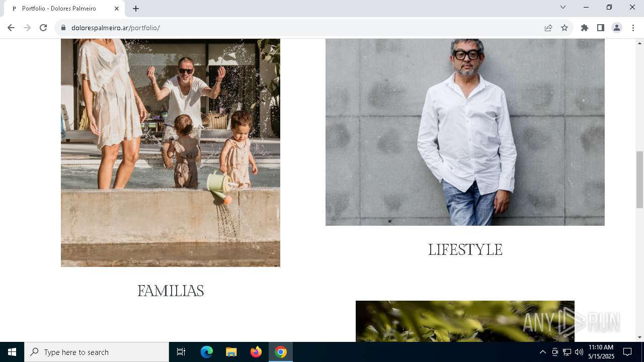Open the LIFESTYLE gallery link

[465, 249]
